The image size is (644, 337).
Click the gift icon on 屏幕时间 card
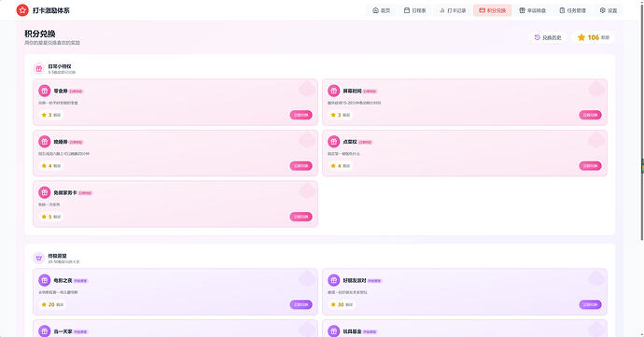(333, 91)
